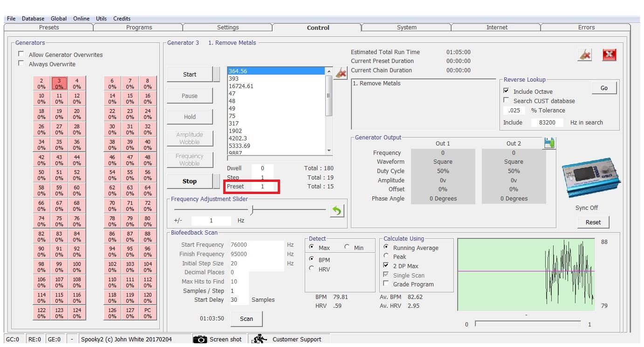This screenshot has height=347, width=644.
Task: Open the Errors tab
Action: (586, 28)
